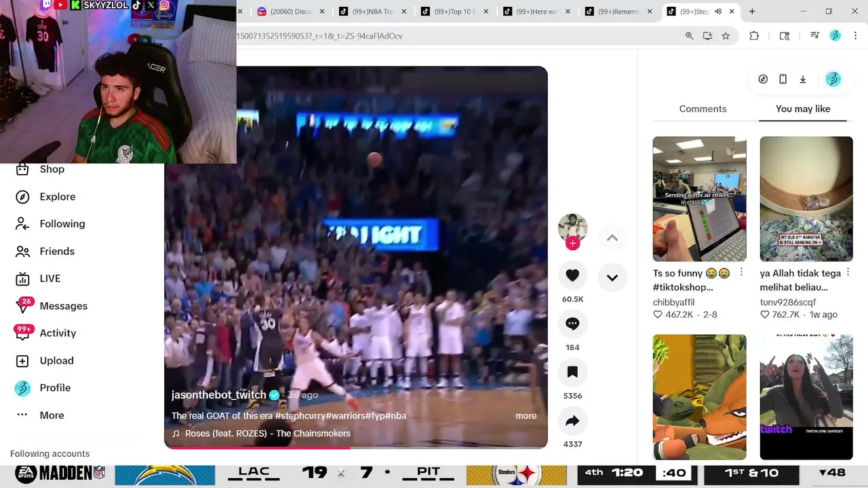The width and height of the screenshot is (868, 488).
Task: Open Friends in the sidebar
Action: pos(57,251)
